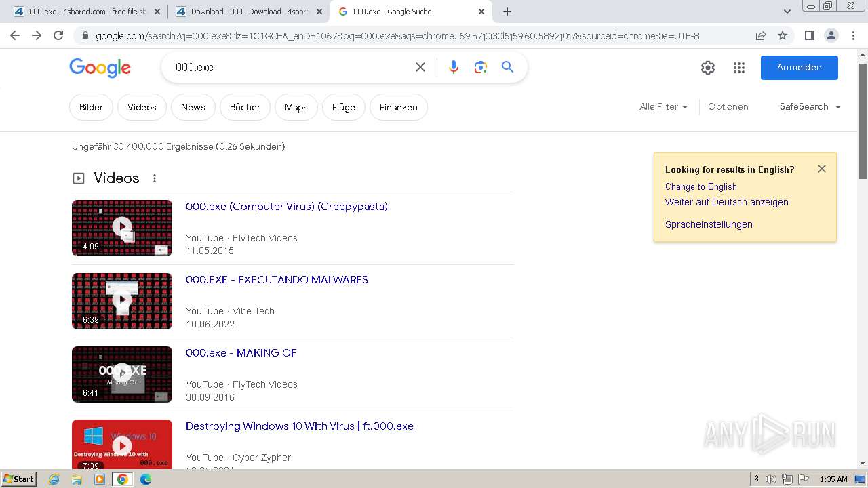The image size is (868, 488).
Task: Open the tab search dropdown arrow
Action: point(787,12)
